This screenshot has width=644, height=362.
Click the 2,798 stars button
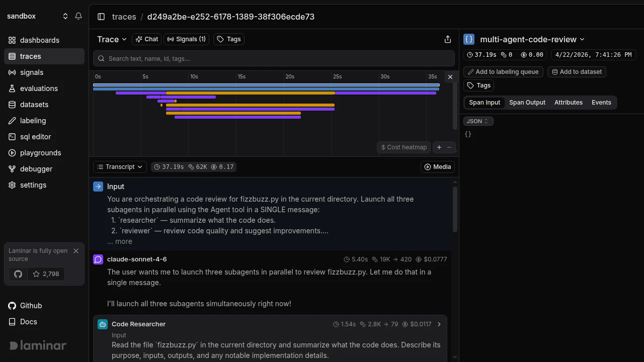coord(46,274)
